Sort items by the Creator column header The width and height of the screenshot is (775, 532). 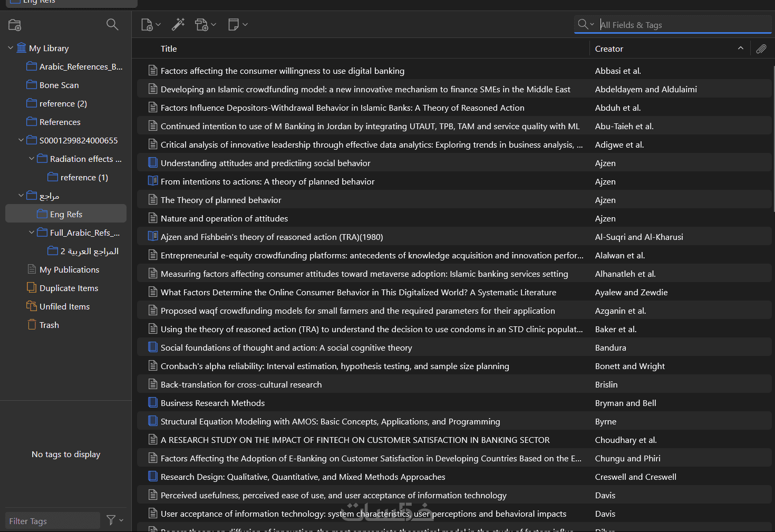(x=609, y=49)
